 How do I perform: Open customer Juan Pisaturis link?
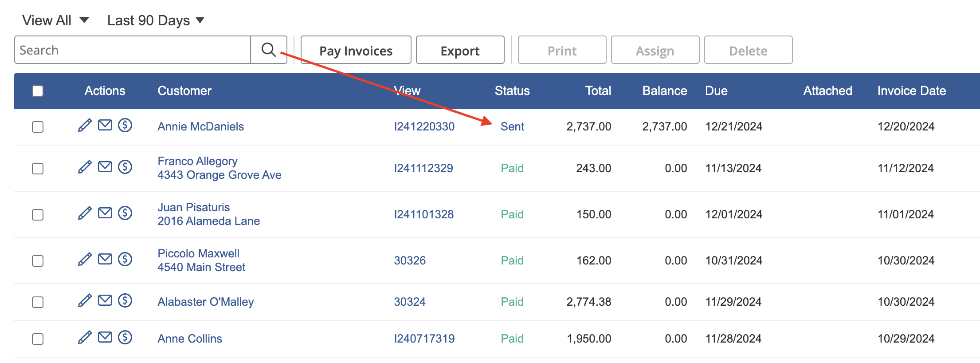pos(194,207)
